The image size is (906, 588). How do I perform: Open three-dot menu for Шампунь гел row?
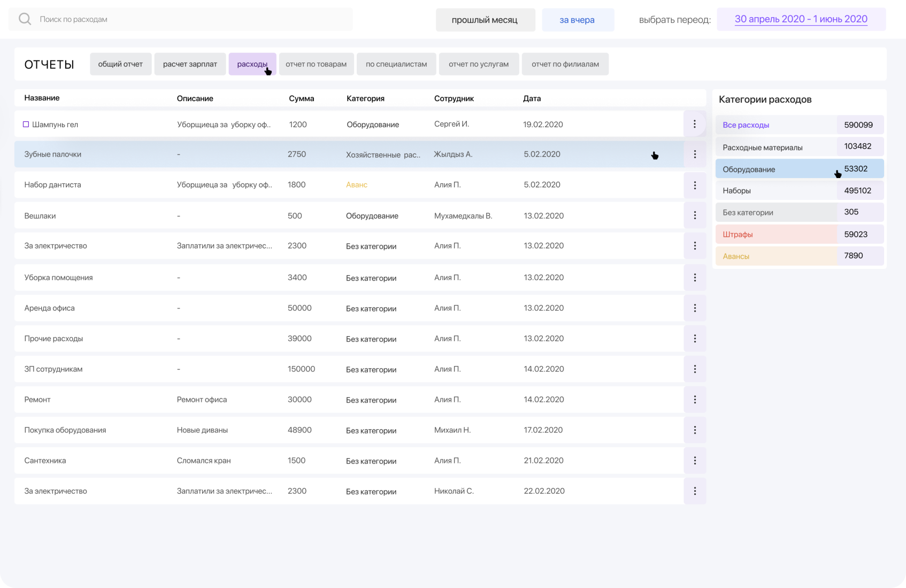[694, 124]
